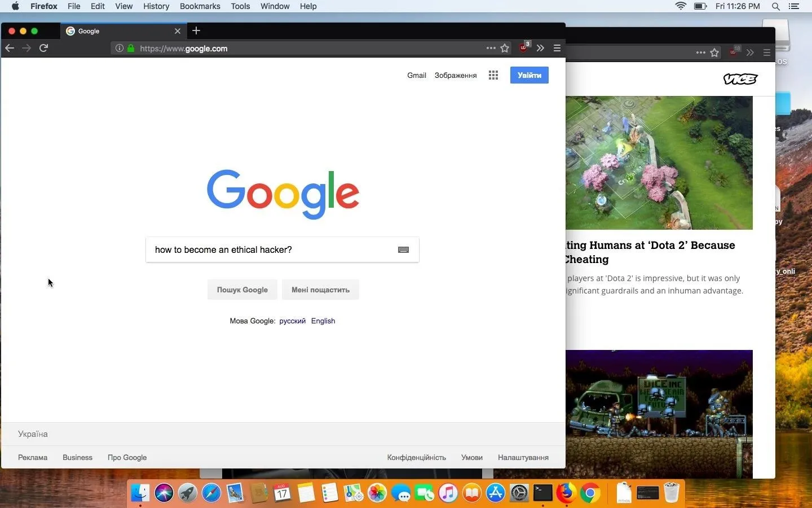
Task: Open Photos from the Dock
Action: pyautogui.click(x=377, y=493)
